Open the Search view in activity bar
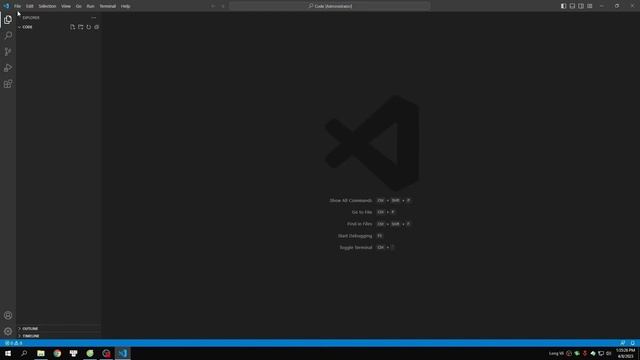This screenshot has width=640, height=360. tap(8, 36)
